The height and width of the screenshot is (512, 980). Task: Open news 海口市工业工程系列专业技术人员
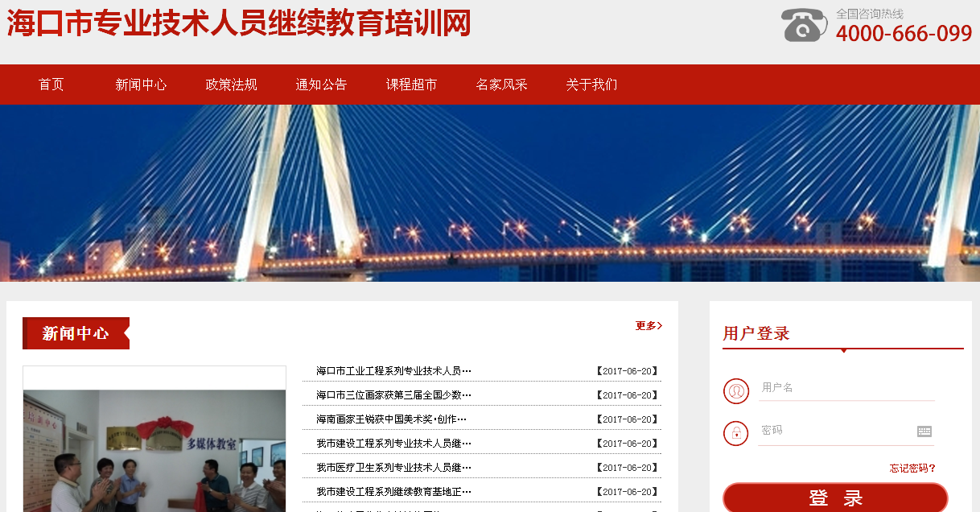(x=393, y=371)
